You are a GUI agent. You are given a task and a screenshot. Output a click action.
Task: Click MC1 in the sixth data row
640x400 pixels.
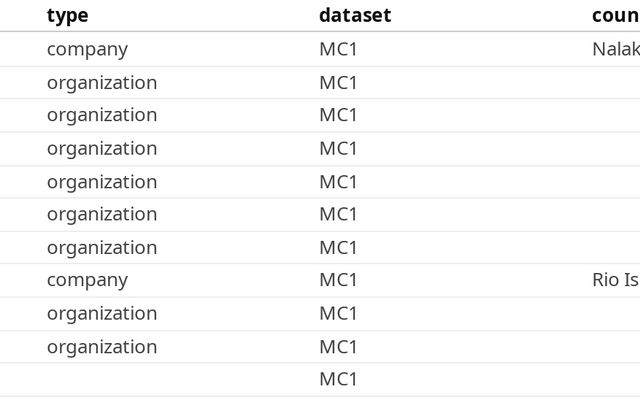338,214
